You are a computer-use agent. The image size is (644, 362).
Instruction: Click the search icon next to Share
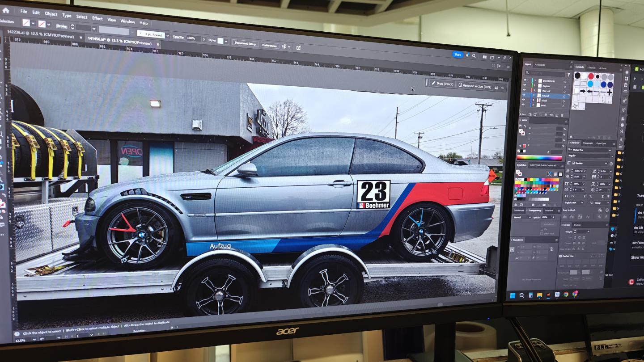(x=474, y=56)
